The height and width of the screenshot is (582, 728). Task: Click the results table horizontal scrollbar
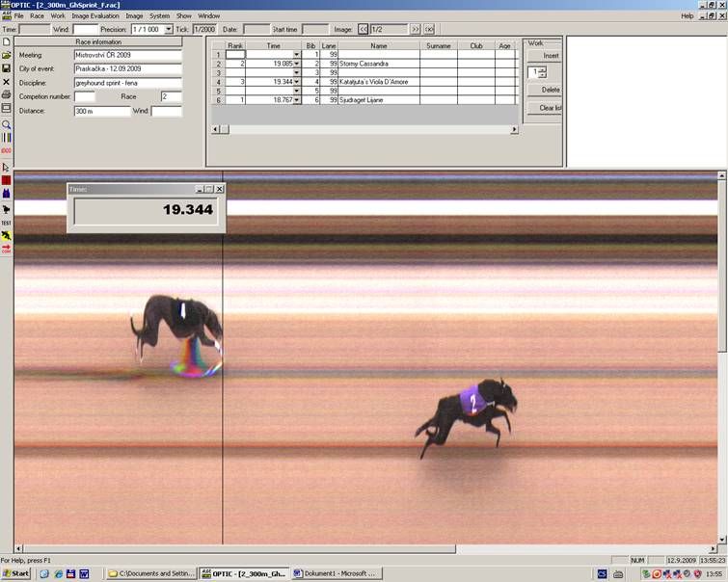[x=364, y=129]
